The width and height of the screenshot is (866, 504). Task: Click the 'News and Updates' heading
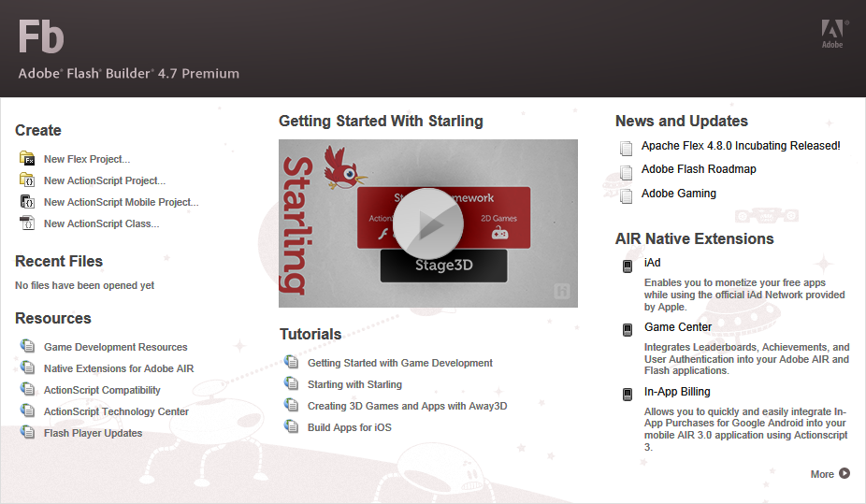coord(682,121)
